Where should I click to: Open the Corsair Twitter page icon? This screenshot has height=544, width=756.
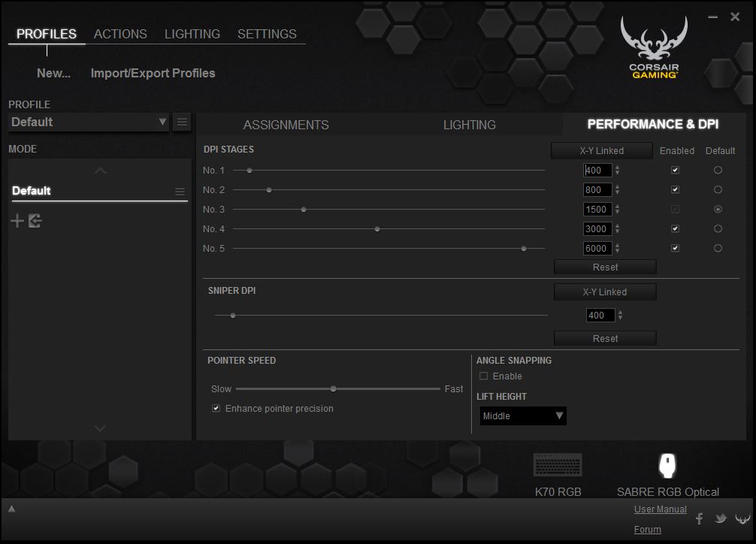coord(721,518)
